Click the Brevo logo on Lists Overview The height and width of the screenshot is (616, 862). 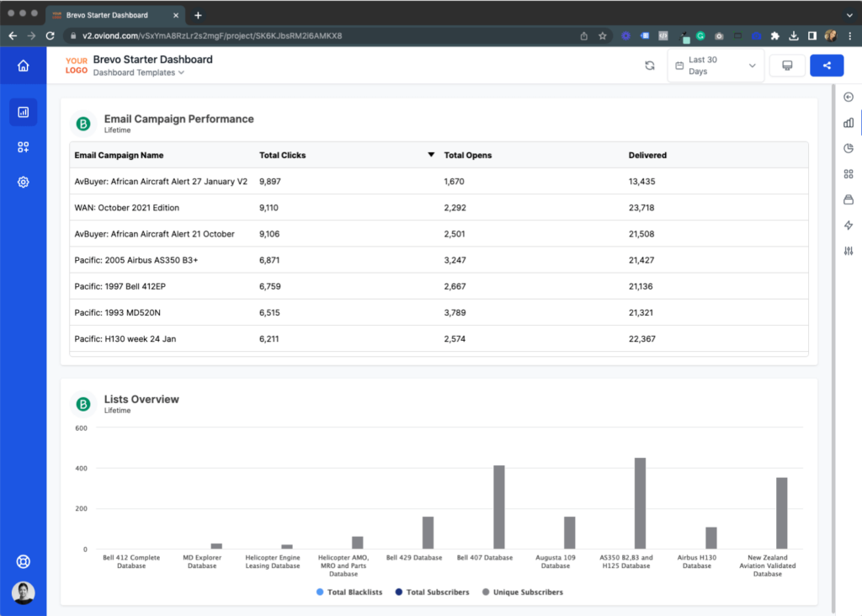83,405
